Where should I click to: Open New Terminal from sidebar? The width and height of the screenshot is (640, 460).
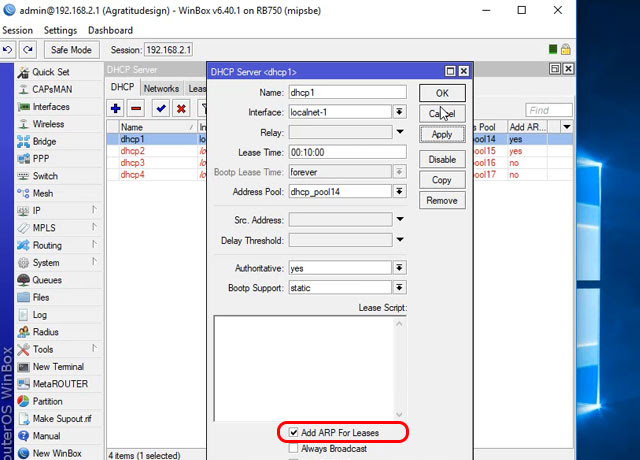pyautogui.click(x=58, y=367)
